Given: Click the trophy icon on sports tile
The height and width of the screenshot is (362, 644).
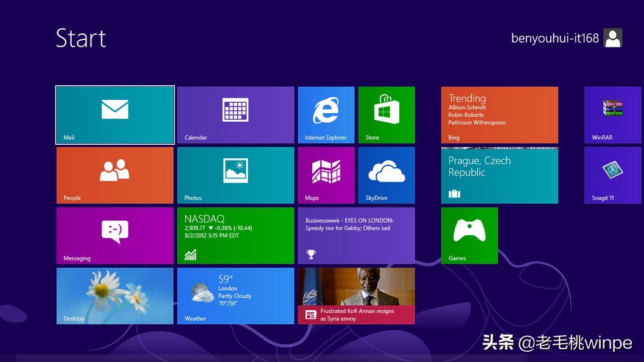Looking at the screenshot, I should [x=311, y=254].
